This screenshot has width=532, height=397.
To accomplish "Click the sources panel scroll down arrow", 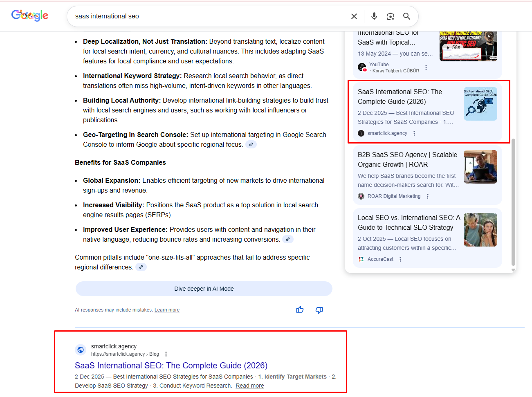I will pos(514,270).
